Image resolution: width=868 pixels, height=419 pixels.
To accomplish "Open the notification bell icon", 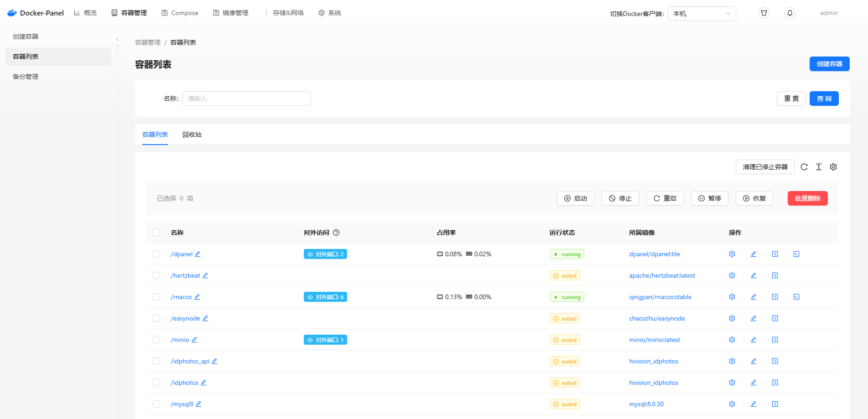I will [790, 13].
